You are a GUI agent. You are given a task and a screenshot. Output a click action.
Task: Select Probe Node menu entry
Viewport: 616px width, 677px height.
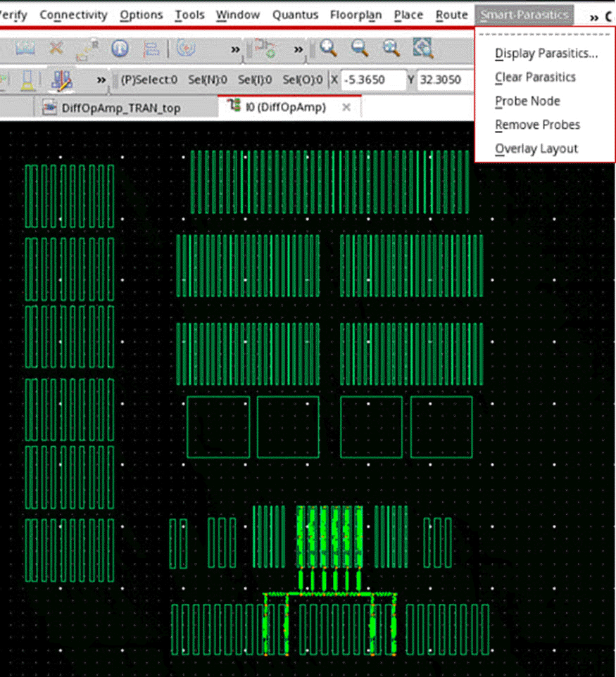point(527,101)
